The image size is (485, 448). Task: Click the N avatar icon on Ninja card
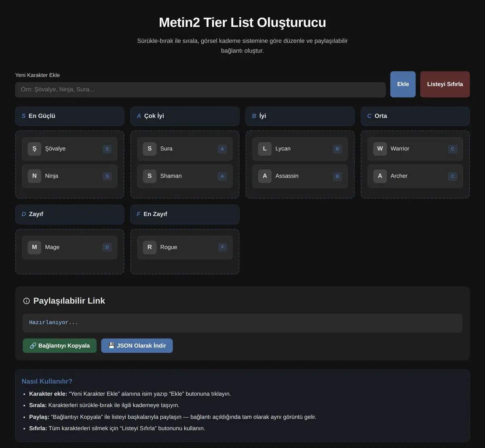pos(34,176)
